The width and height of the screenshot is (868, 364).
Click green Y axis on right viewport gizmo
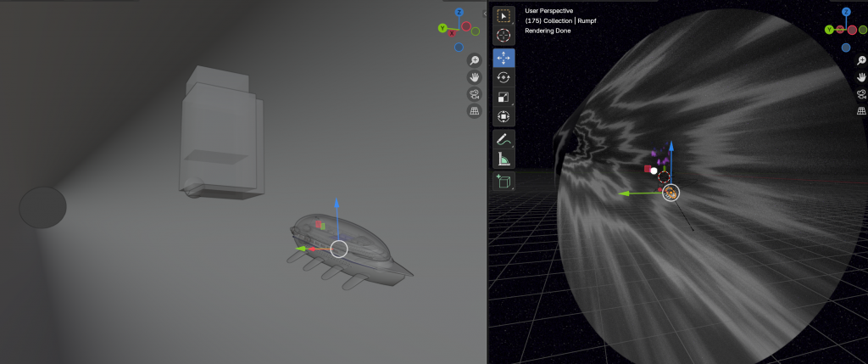pyautogui.click(x=830, y=30)
